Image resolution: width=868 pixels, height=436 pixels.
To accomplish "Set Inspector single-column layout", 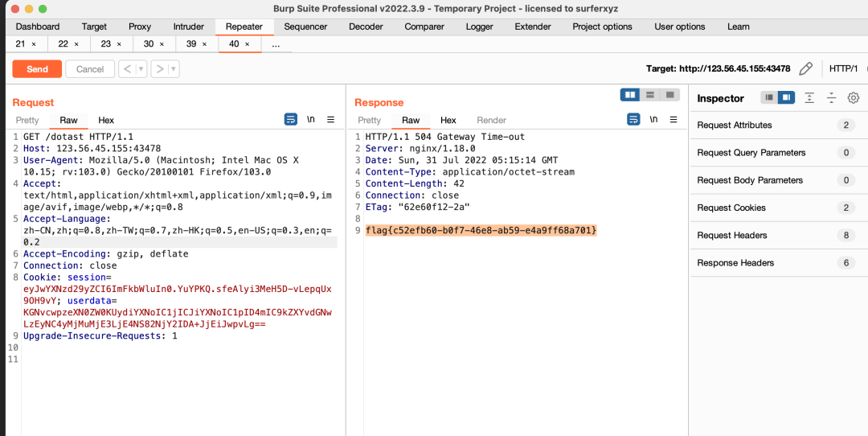I will tap(769, 98).
